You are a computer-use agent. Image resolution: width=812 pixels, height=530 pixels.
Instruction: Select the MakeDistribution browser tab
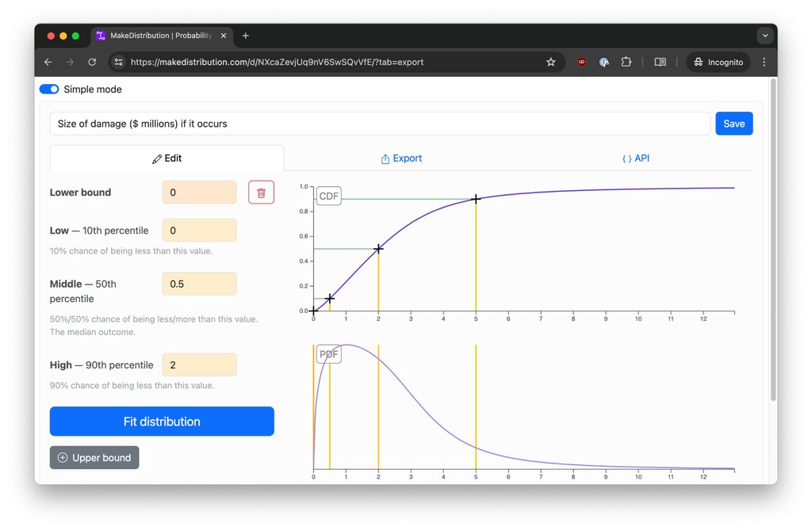click(x=162, y=36)
